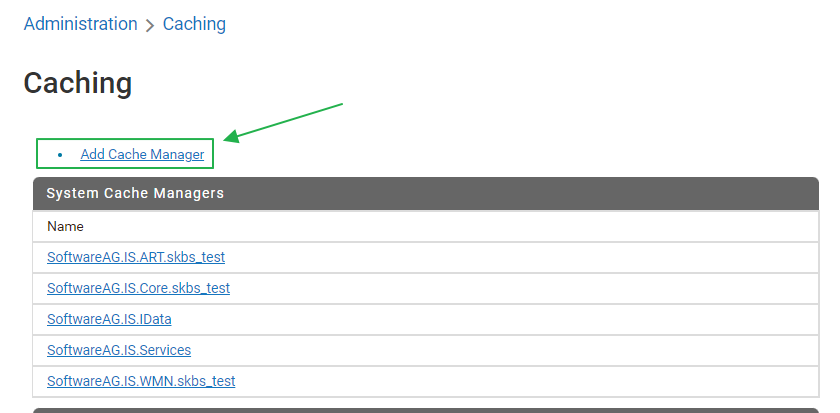The width and height of the screenshot is (840, 413).
Task: Click the bullet beside Add Cache Manager
Action: (x=60, y=155)
